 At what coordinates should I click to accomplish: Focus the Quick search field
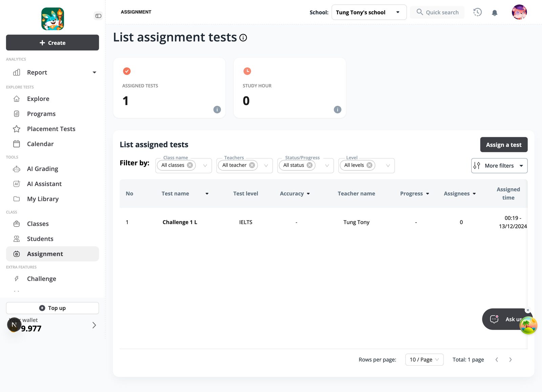(437, 13)
